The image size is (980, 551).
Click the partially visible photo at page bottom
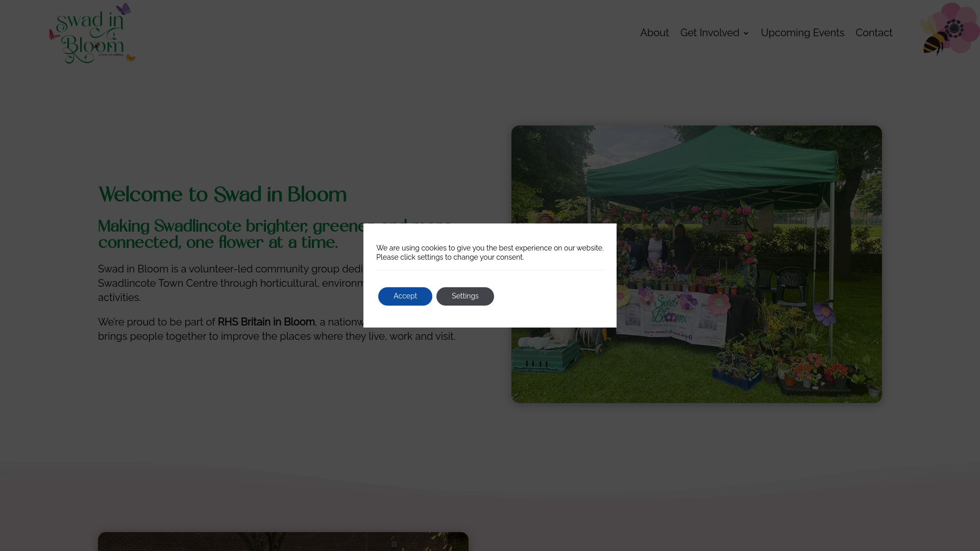click(283, 541)
